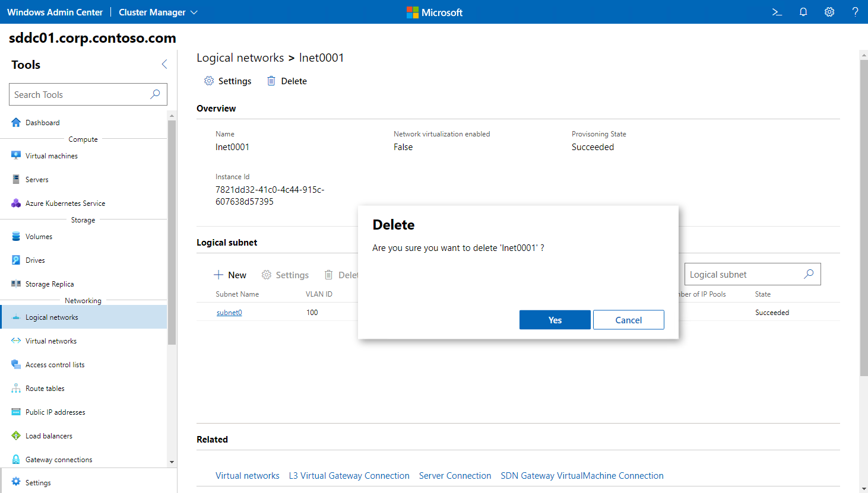Click Access control lists icon
Screen dimensions: 868x493
click(x=16, y=364)
